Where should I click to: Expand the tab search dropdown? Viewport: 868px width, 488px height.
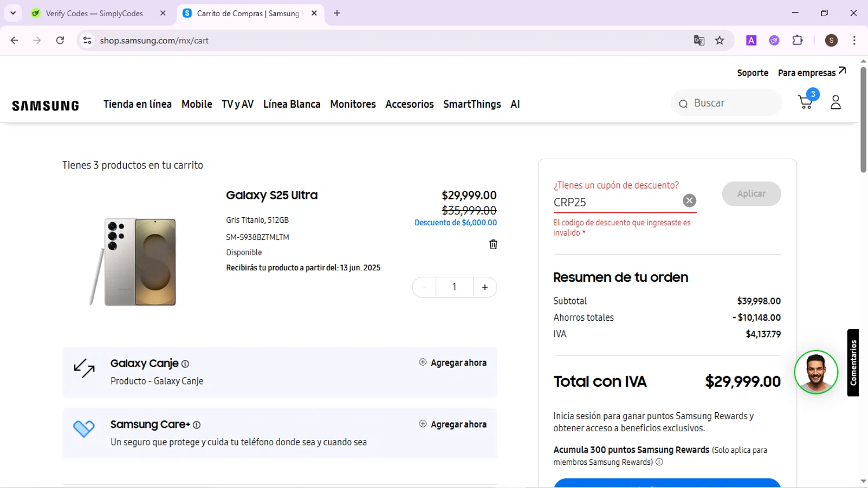(x=13, y=13)
